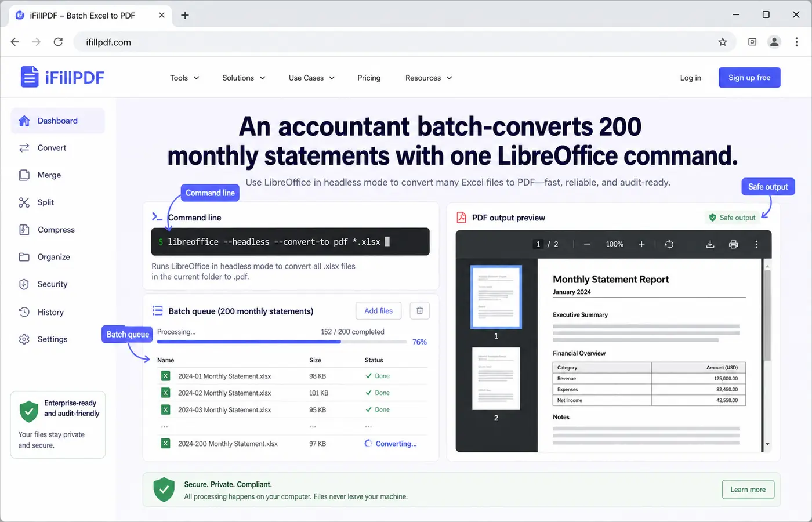The width and height of the screenshot is (812, 522).
Task: Expand the Use Cases dropdown
Action: point(311,78)
